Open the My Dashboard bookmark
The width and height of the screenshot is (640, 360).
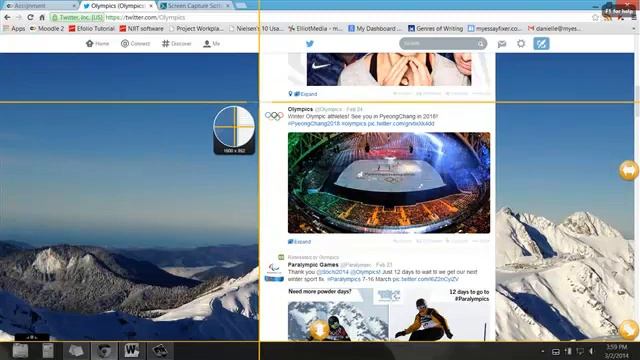(375, 29)
